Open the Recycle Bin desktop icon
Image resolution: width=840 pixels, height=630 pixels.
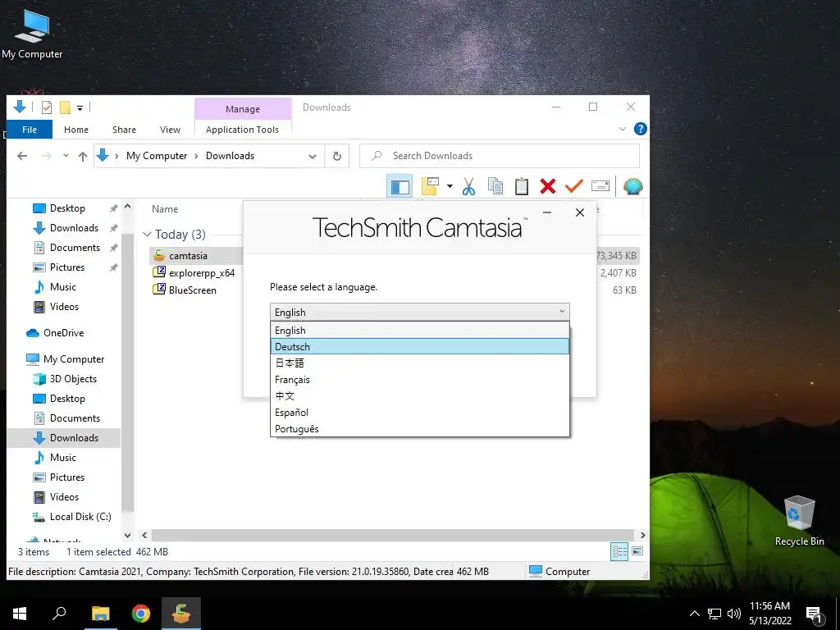tap(799, 521)
